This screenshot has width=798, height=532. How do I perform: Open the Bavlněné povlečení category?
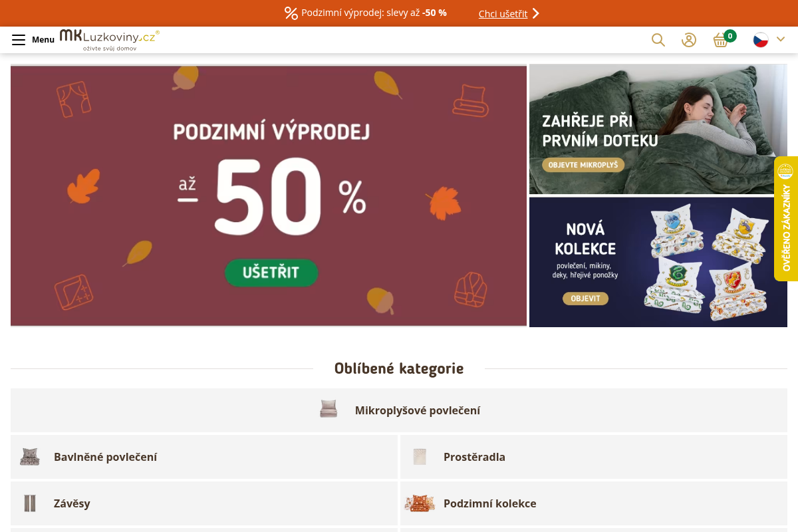click(x=204, y=457)
